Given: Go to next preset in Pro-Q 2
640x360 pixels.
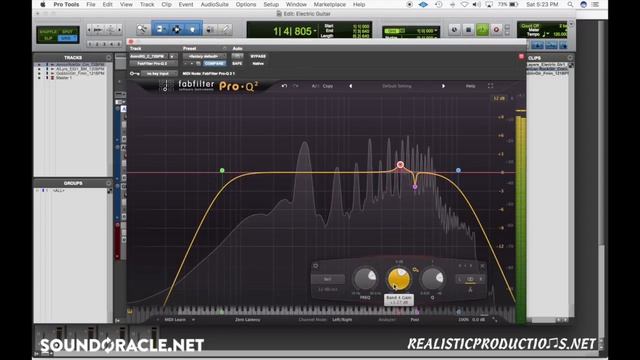Looking at the screenshot, I should 443,86.
